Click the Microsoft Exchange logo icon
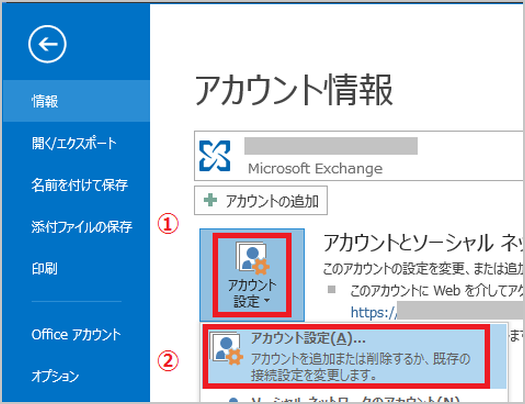This screenshot has width=525, height=404. pos(215,156)
